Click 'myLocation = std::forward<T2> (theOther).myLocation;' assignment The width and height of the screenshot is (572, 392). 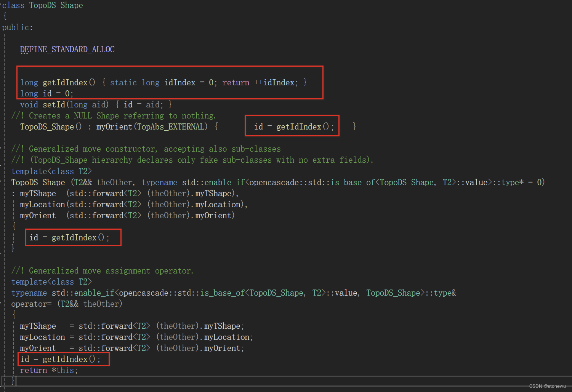coord(136,337)
